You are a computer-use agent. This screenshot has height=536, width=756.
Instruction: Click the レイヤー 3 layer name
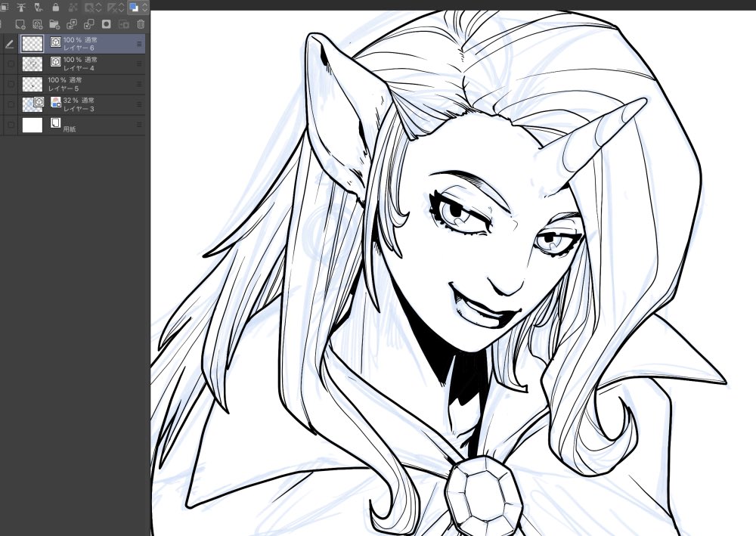(79, 109)
